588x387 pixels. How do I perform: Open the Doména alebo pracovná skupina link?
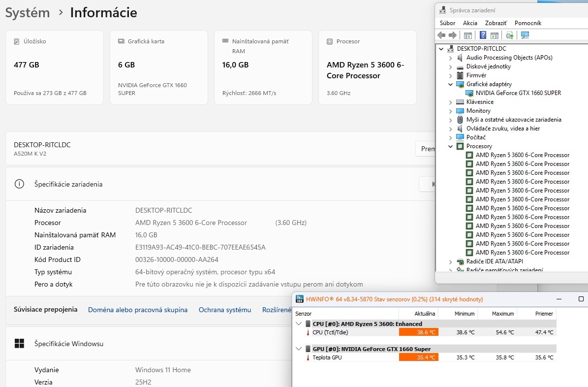click(x=138, y=310)
